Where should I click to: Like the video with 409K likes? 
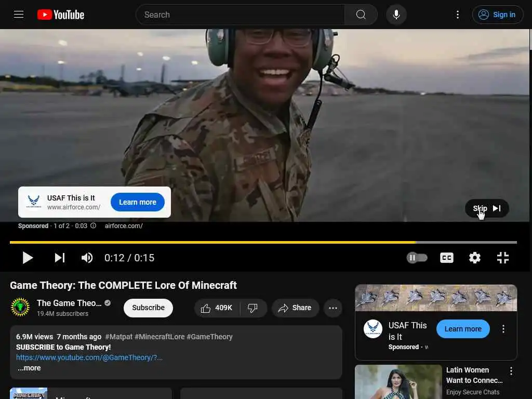click(x=217, y=308)
